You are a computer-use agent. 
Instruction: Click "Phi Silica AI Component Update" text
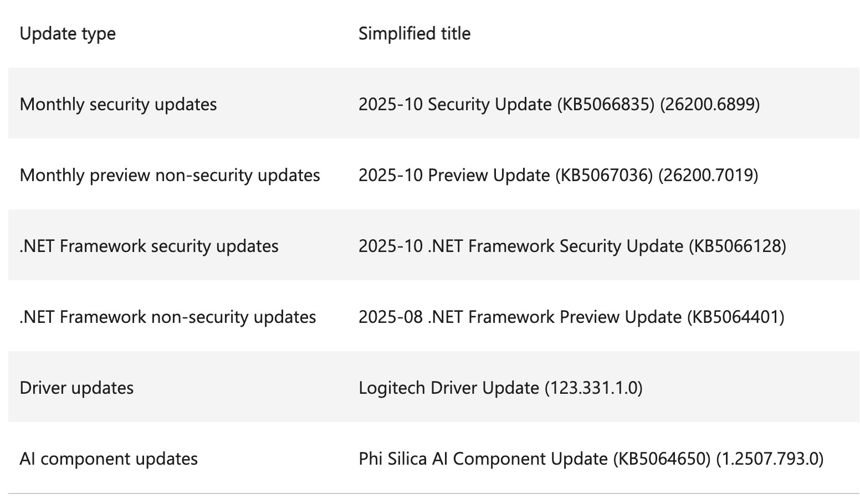pyautogui.click(x=483, y=459)
